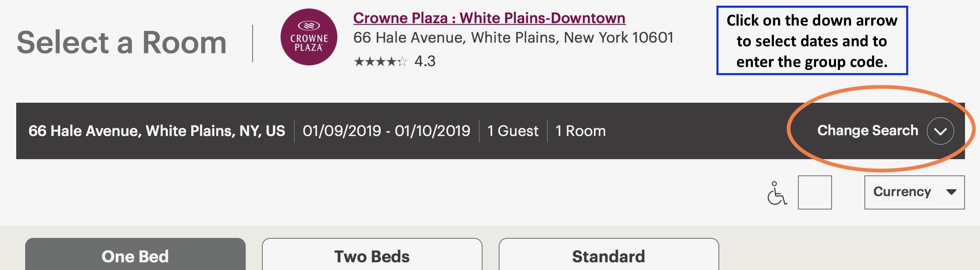This screenshot has width=980, height=270.
Task: Click 66 Hale Avenue search location
Action: click(157, 131)
